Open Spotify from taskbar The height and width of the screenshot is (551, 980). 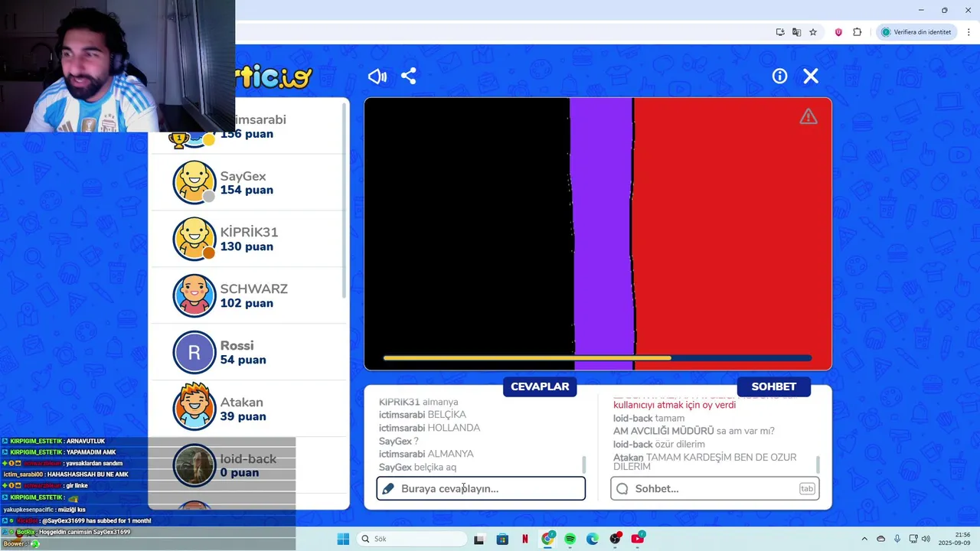(x=570, y=539)
